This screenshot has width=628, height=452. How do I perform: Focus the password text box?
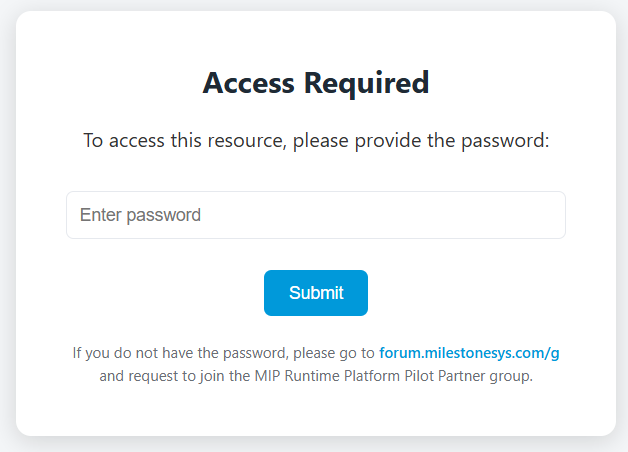[316, 215]
